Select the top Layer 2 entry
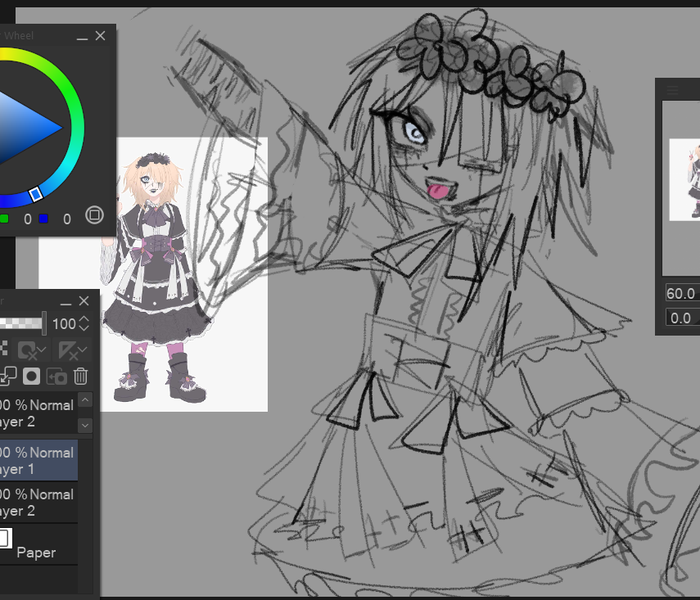Screen dimensions: 700x600 point(37,413)
